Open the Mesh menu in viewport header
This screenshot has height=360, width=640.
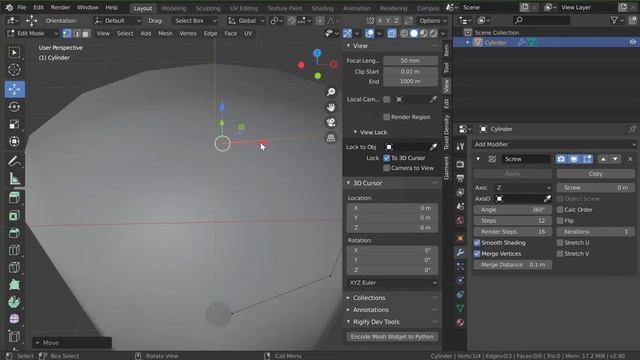(165, 33)
